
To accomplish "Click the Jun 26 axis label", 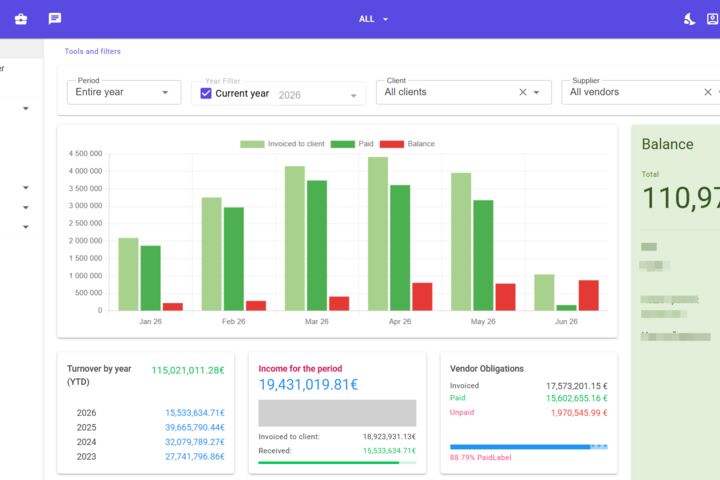I will [566, 322].
